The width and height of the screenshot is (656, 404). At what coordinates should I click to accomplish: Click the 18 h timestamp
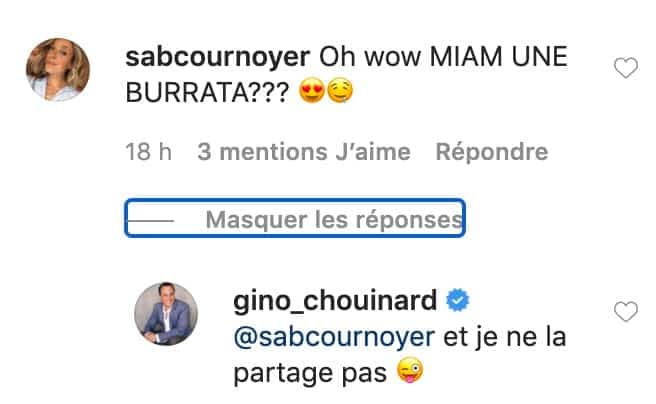(149, 151)
